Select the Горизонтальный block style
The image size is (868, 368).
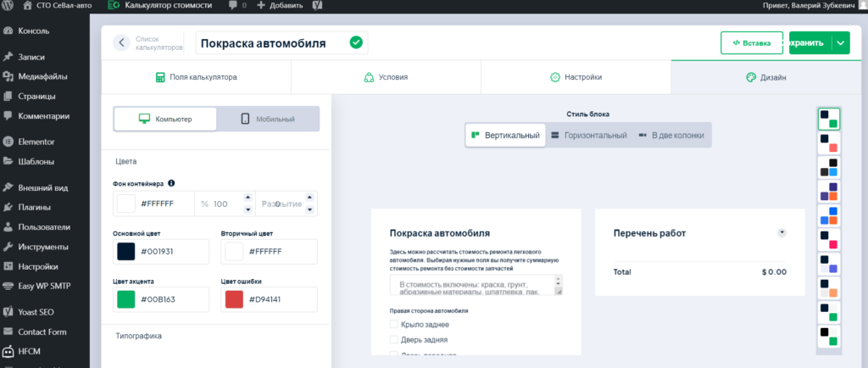pyautogui.click(x=589, y=135)
